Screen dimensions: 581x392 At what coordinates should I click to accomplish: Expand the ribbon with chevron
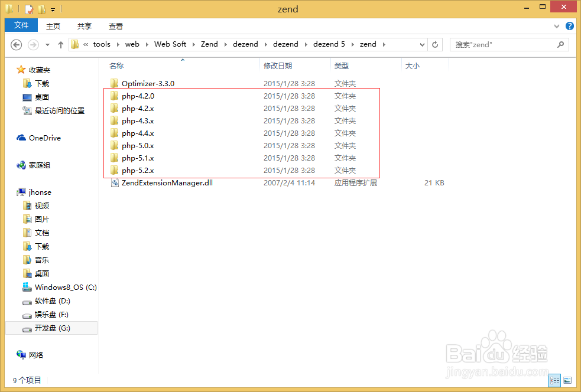557,26
